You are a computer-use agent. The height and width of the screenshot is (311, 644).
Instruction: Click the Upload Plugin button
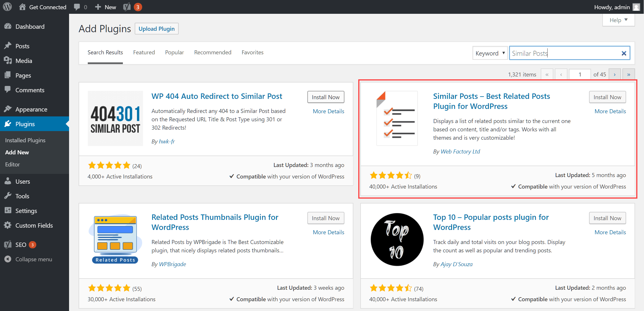click(x=157, y=29)
